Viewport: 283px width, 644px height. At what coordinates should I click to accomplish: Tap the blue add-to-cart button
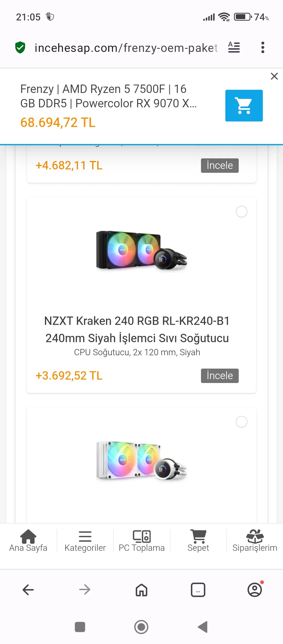click(244, 106)
